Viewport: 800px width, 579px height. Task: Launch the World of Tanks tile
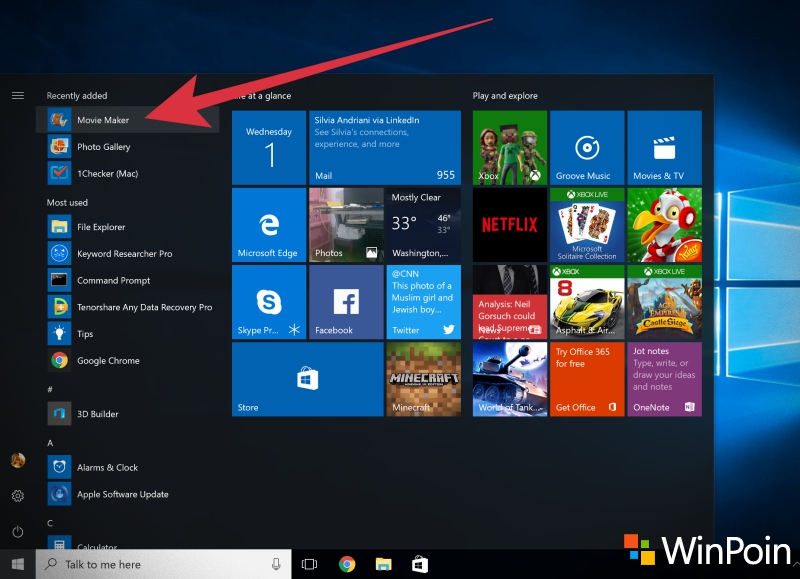(x=510, y=379)
